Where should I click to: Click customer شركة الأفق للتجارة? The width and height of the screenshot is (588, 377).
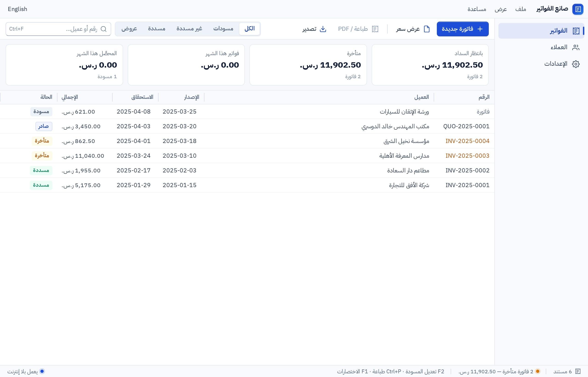(x=409, y=185)
